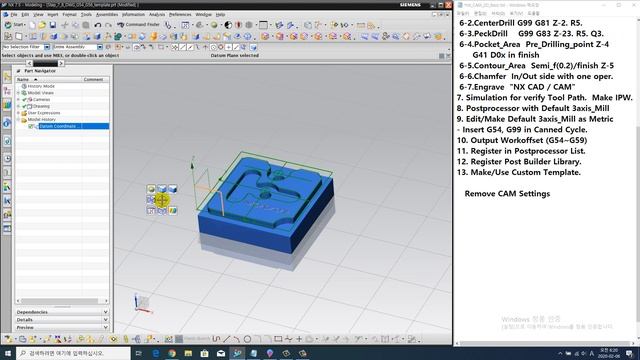Open Chrome from the taskbar
The image size is (640, 360).
(x=172, y=353)
